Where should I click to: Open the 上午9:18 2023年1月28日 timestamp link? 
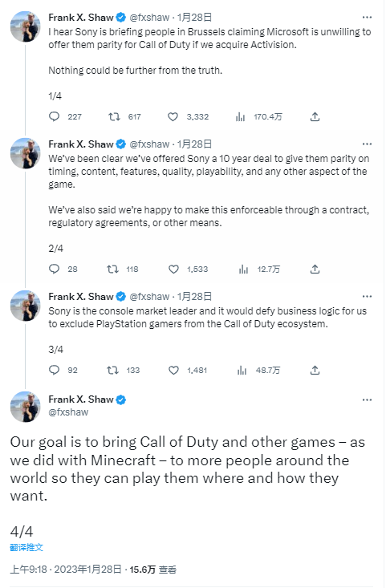66,570
